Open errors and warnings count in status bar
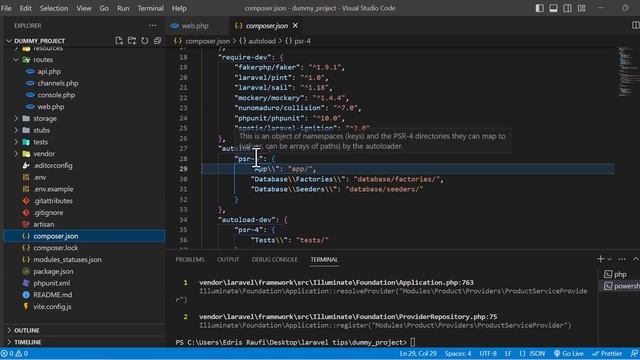The image size is (640, 360). click(x=15, y=353)
